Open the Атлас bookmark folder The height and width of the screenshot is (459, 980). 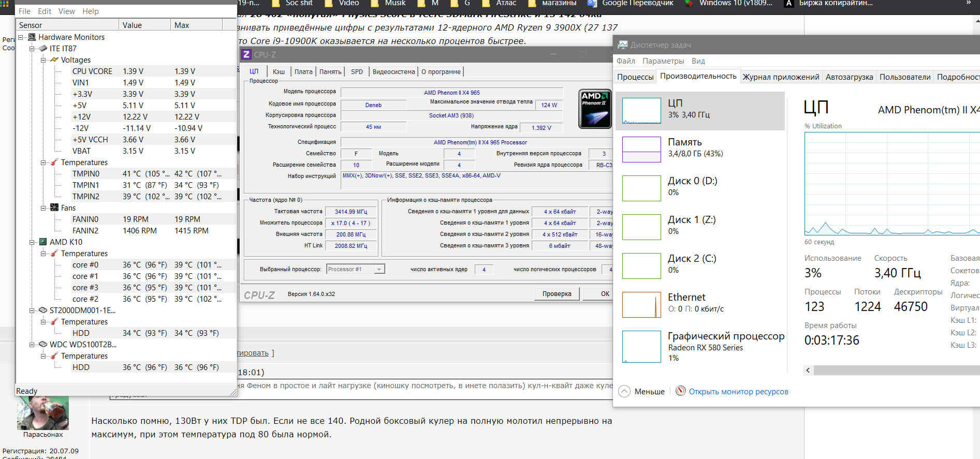(x=499, y=3)
